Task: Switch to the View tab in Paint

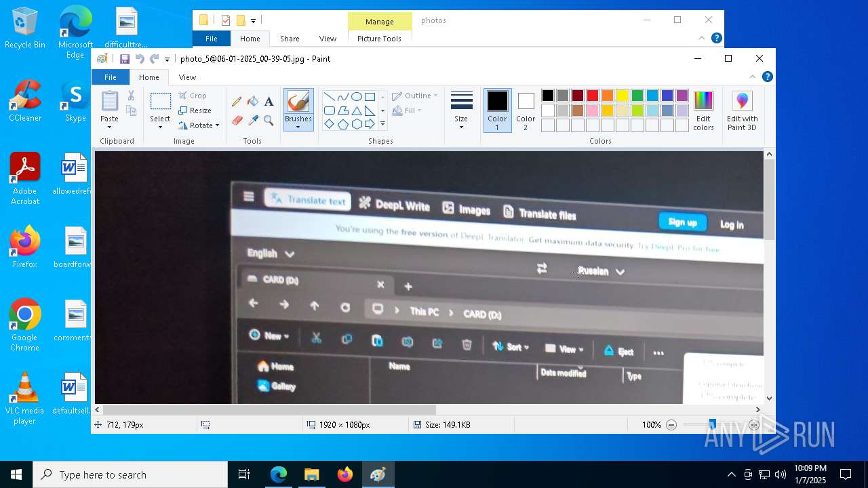Action: 187,77
